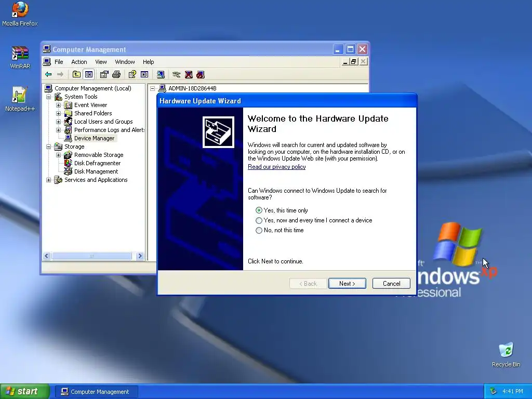Toggle the Show/Hide Console Tree icon
The image size is (532, 399).
tap(88, 74)
